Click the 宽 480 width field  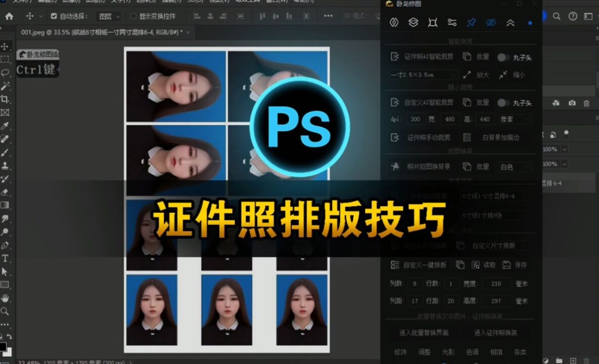[450, 119]
